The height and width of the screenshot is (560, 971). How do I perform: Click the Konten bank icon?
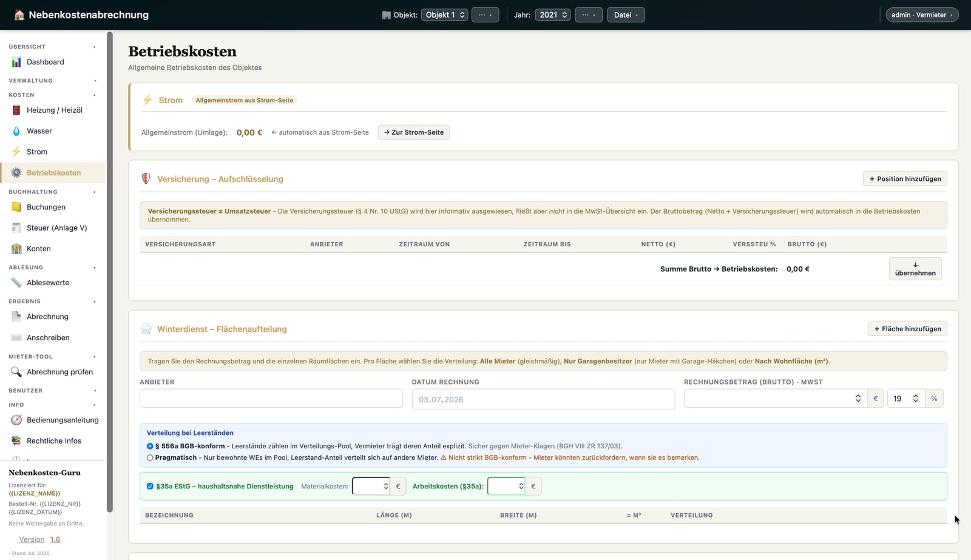[16, 249]
